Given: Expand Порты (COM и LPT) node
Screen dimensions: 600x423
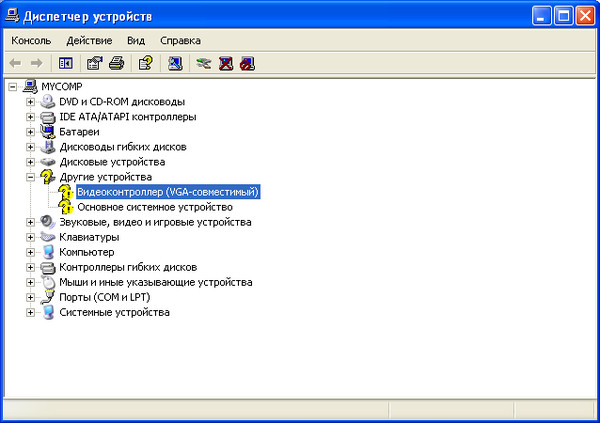Looking at the screenshot, I should pos(30,297).
